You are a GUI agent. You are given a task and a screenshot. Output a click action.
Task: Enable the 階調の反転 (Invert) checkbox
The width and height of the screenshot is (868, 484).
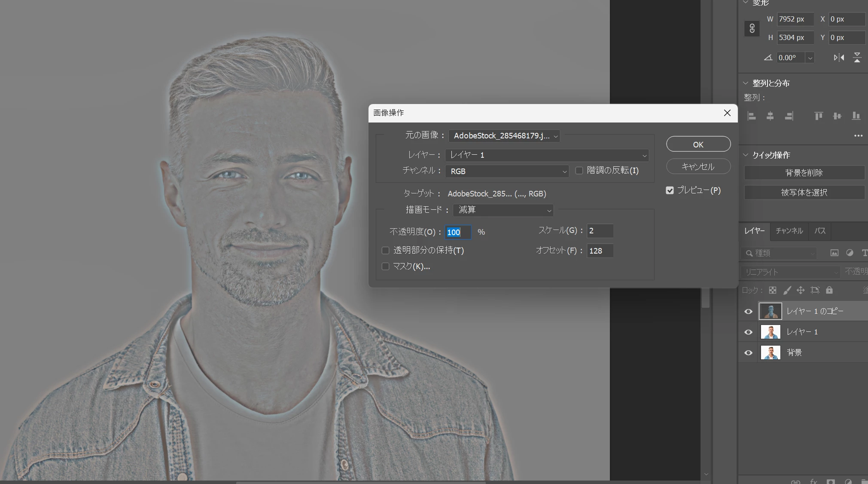coord(579,171)
